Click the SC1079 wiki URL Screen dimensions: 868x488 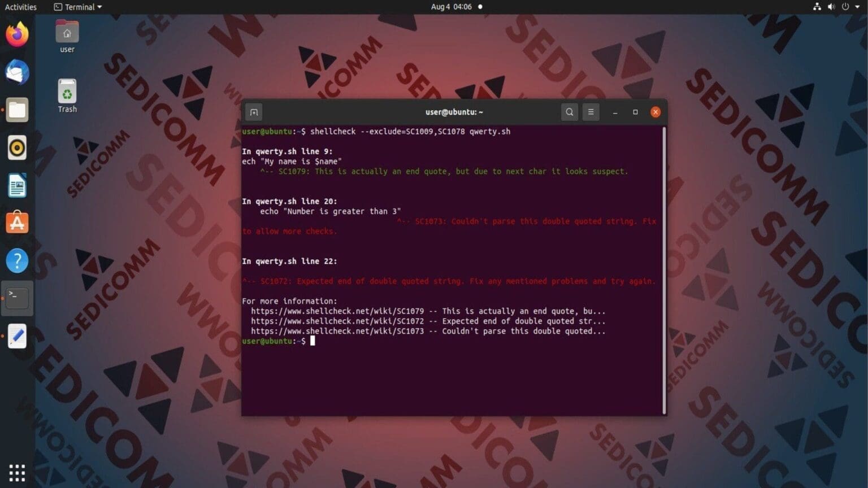[337, 311]
